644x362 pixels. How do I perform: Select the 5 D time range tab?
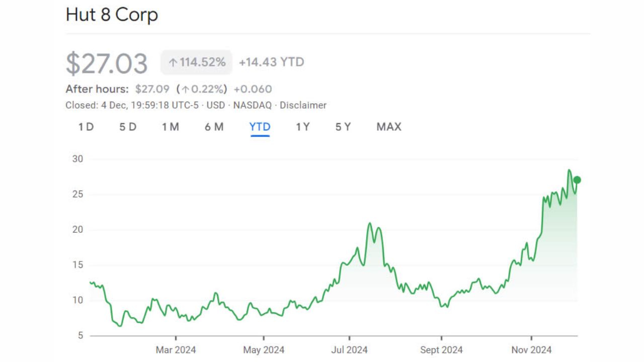[x=128, y=127]
